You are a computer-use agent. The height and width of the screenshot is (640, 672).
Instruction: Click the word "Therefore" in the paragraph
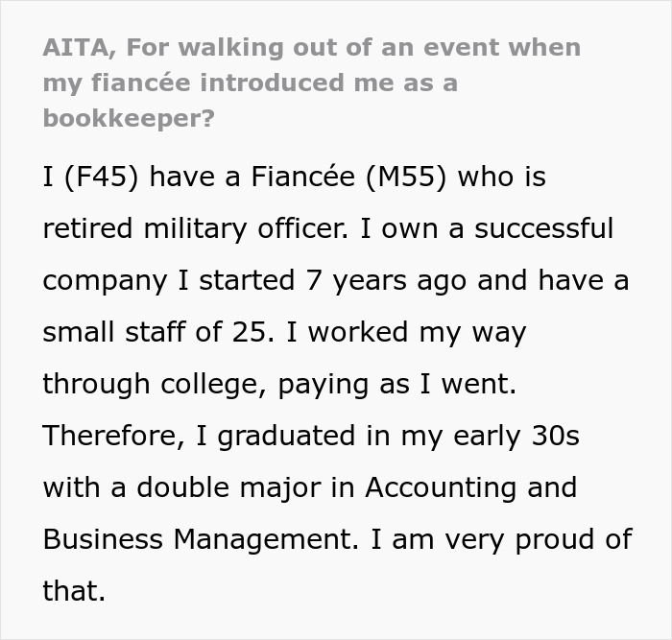pos(114,437)
